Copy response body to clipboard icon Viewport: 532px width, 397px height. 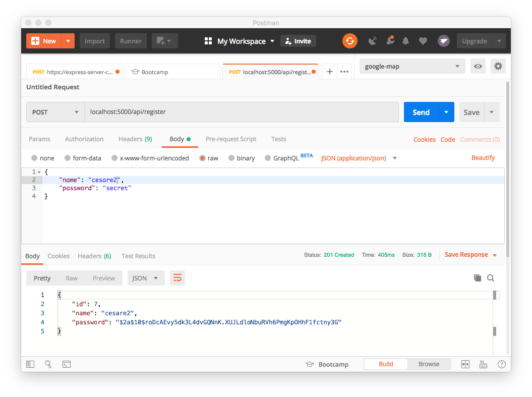478,278
